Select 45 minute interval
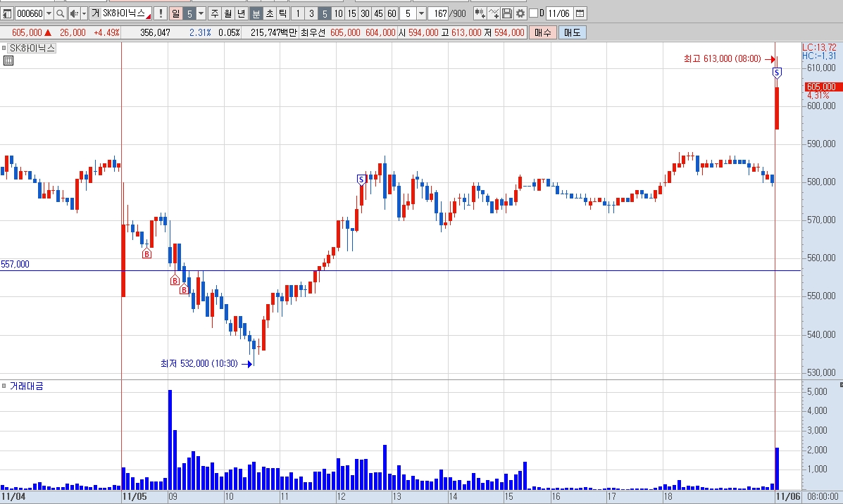The height and width of the screenshot is (504, 843). tap(378, 13)
